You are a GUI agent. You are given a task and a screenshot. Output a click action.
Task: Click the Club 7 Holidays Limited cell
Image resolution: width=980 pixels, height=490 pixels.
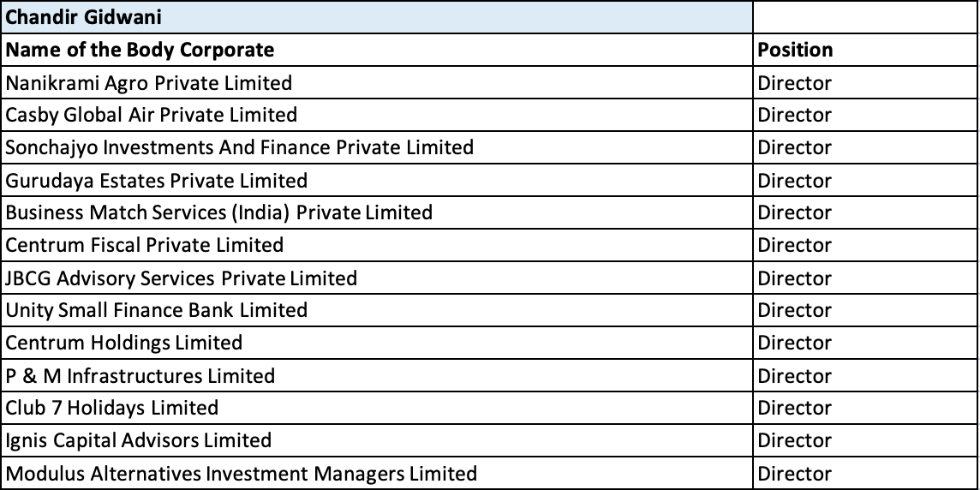click(x=376, y=408)
